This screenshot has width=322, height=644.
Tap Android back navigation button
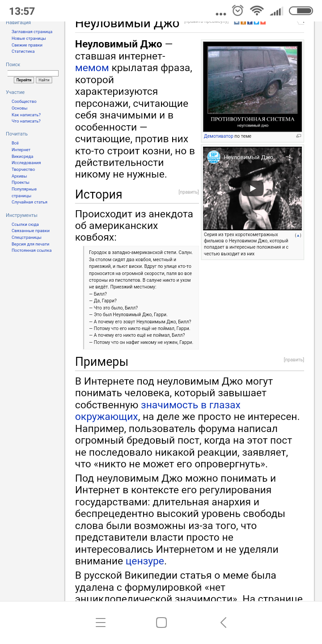[223, 622]
